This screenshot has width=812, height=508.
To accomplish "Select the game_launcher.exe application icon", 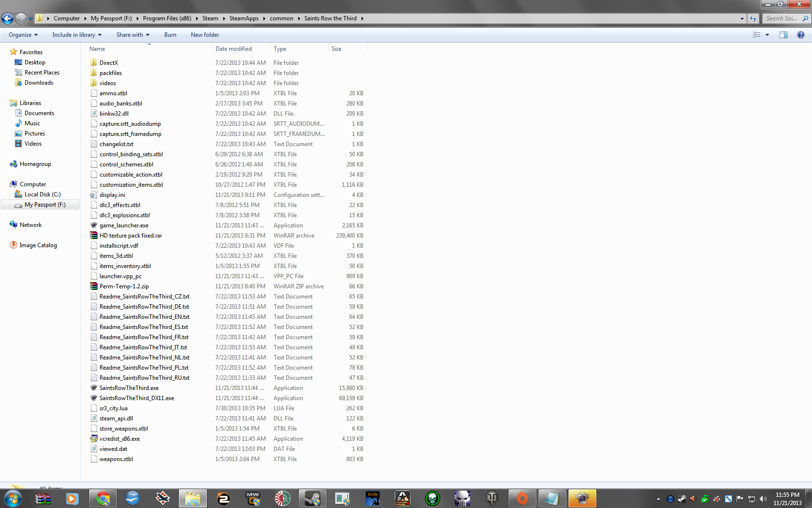I will coord(94,225).
